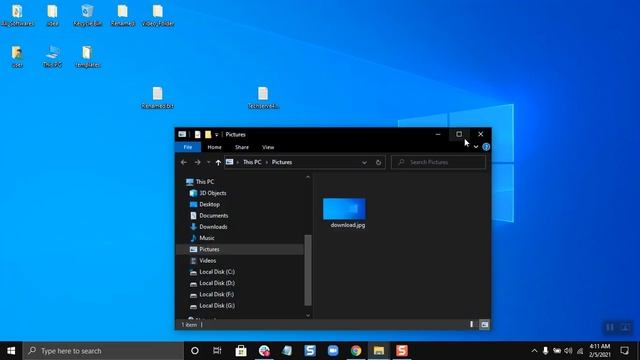The image size is (640, 360).
Task: Click the navigation pane scroll up arrow
Action: (x=308, y=178)
